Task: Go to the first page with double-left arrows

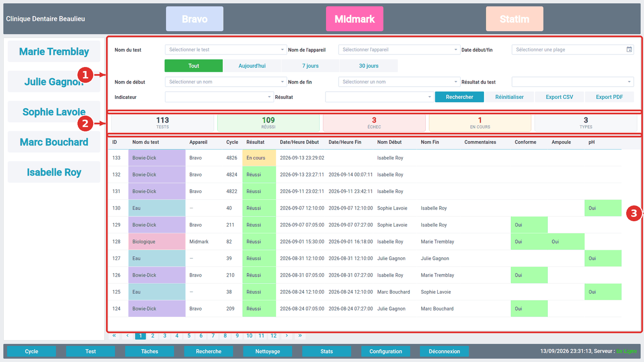Action: coord(114,336)
